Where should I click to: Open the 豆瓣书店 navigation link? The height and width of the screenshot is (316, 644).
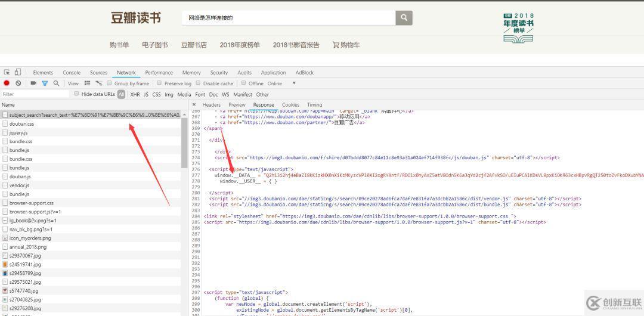[x=194, y=45]
